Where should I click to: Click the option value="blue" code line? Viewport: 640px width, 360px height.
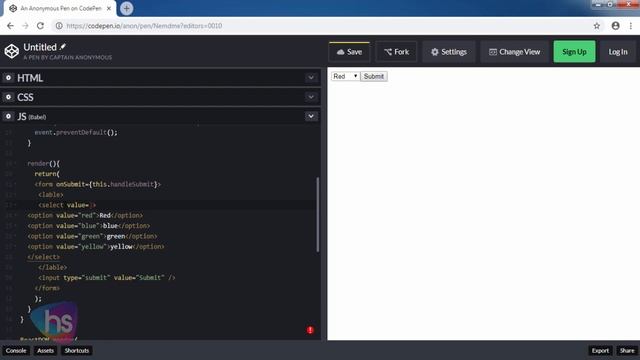89,226
